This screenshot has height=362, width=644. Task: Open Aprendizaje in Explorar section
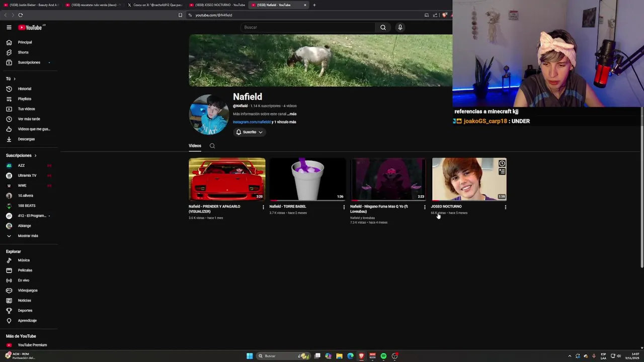click(x=27, y=321)
